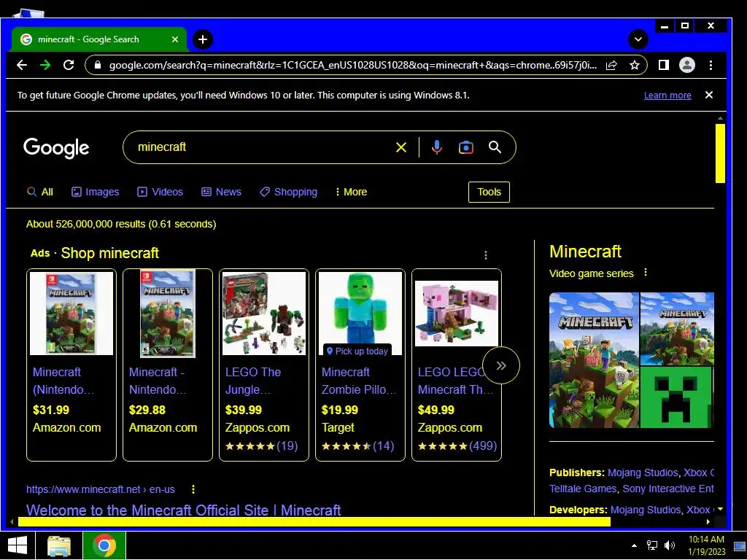This screenshot has width=747, height=560.
Task: Reload the Google search page
Action: tap(69, 65)
